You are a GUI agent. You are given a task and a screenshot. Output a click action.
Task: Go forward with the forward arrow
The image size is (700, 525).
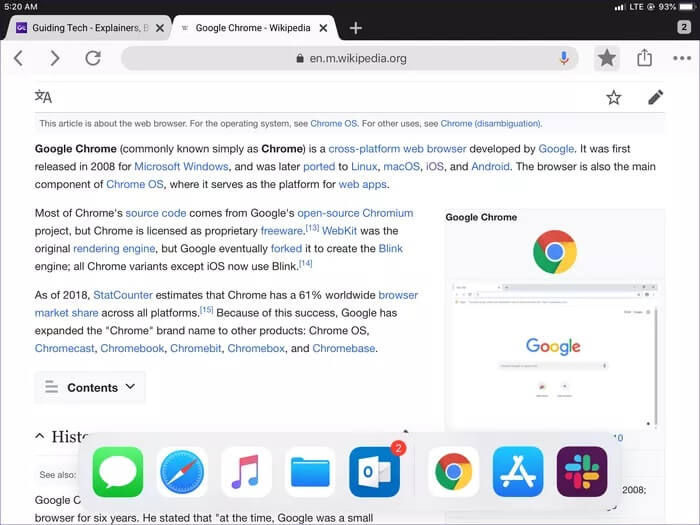[x=54, y=58]
